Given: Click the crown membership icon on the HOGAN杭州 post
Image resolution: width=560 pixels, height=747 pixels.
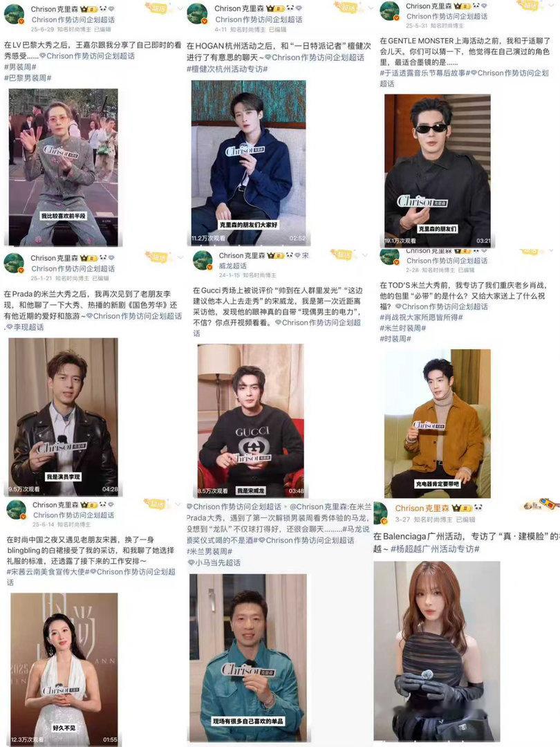Looking at the screenshot, I should tap(270, 8).
